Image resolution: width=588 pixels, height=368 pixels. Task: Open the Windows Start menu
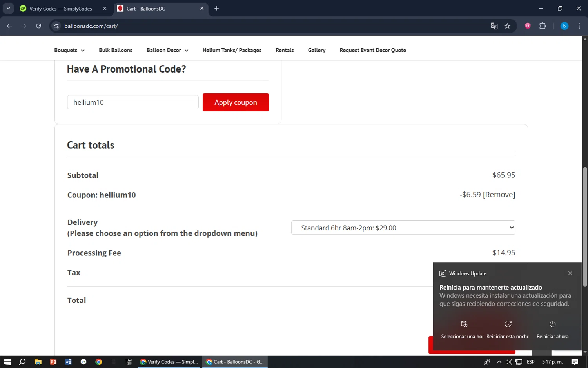(7, 362)
